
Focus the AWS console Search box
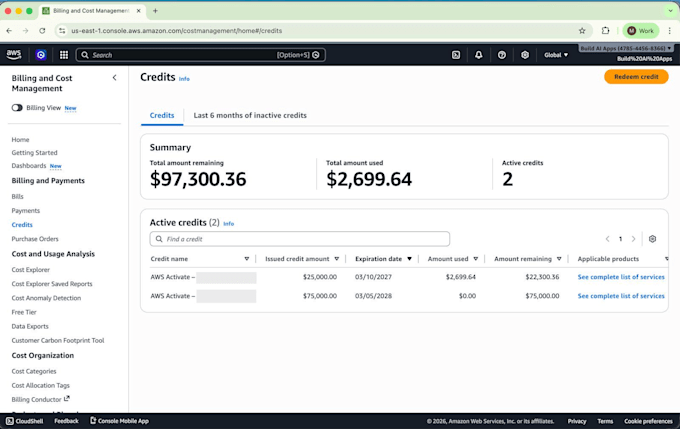click(x=201, y=55)
